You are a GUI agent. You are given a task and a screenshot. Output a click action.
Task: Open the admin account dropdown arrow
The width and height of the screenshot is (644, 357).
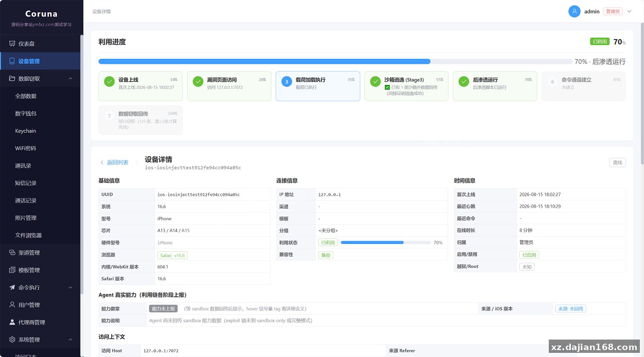point(629,11)
